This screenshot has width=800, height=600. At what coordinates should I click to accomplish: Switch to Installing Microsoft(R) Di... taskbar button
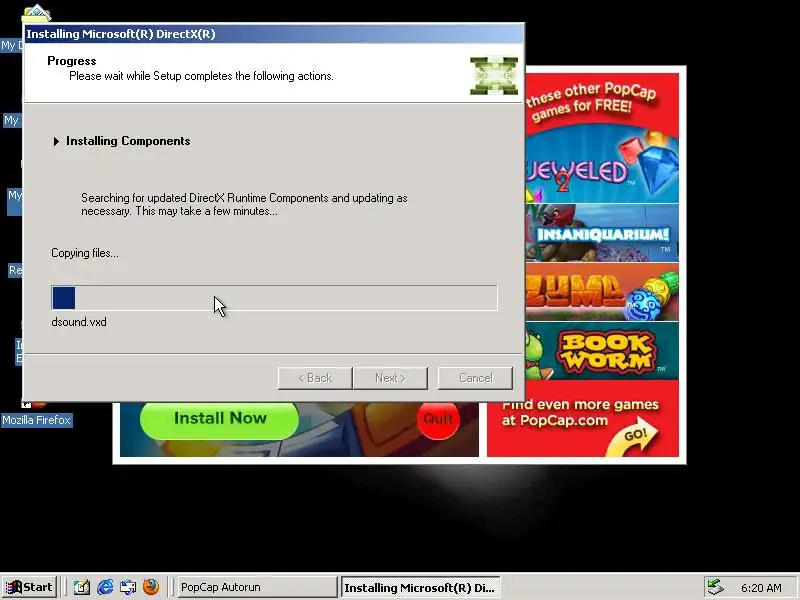(420, 587)
